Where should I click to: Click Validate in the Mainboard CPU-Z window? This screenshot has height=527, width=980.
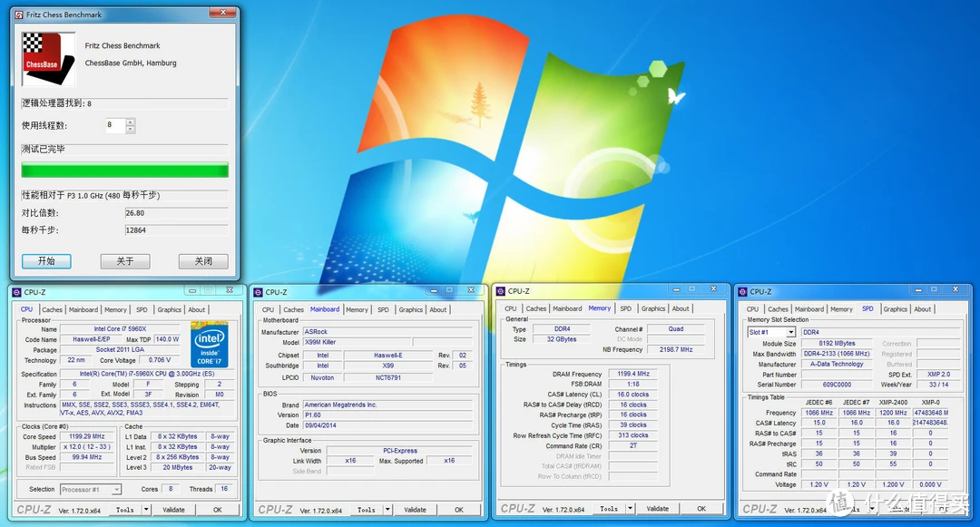pos(415,510)
